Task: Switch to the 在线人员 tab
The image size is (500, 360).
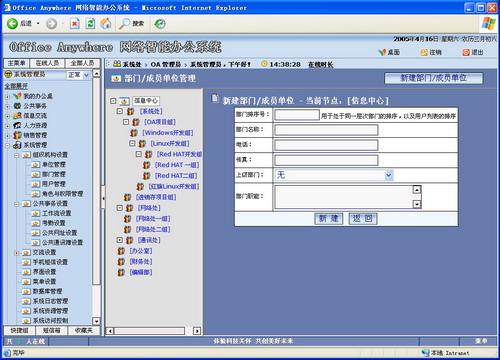Action: coord(47,63)
